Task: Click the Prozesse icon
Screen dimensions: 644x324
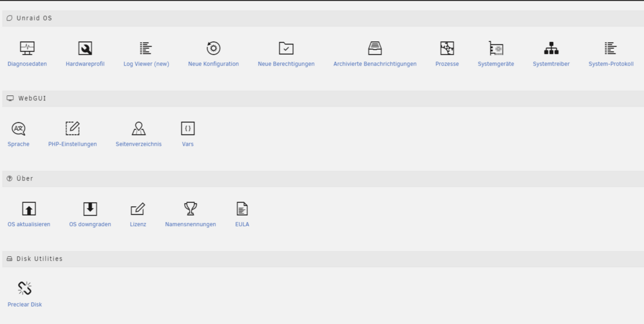Action: (447, 48)
